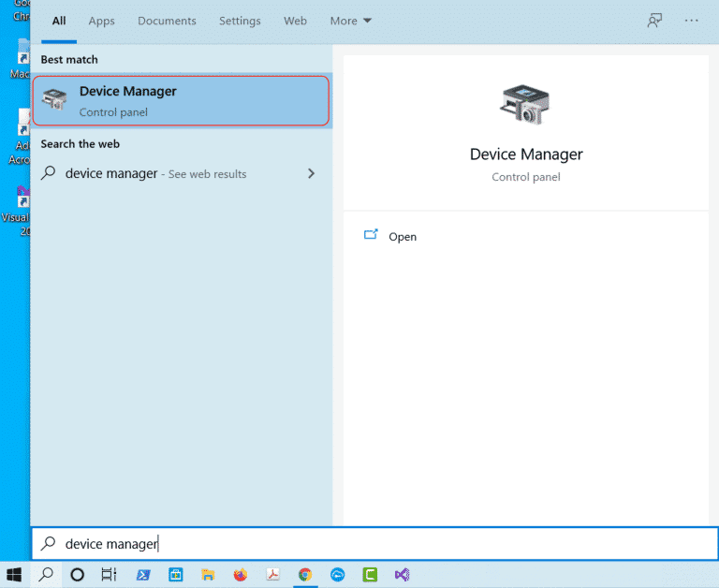Launch Visual Studio from the taskbar

pos(402,574)
